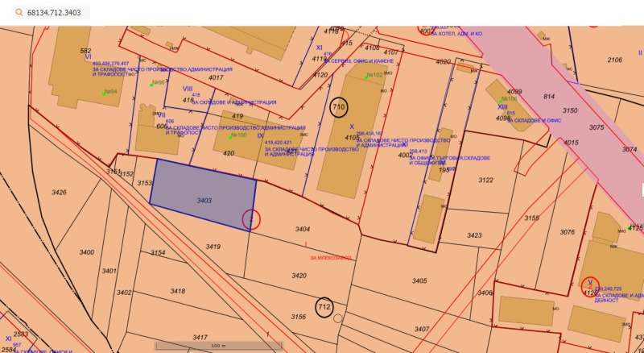Click the red 'ЗА МЛЕКОЗАВОД' zoning label

tap(330, 258)
